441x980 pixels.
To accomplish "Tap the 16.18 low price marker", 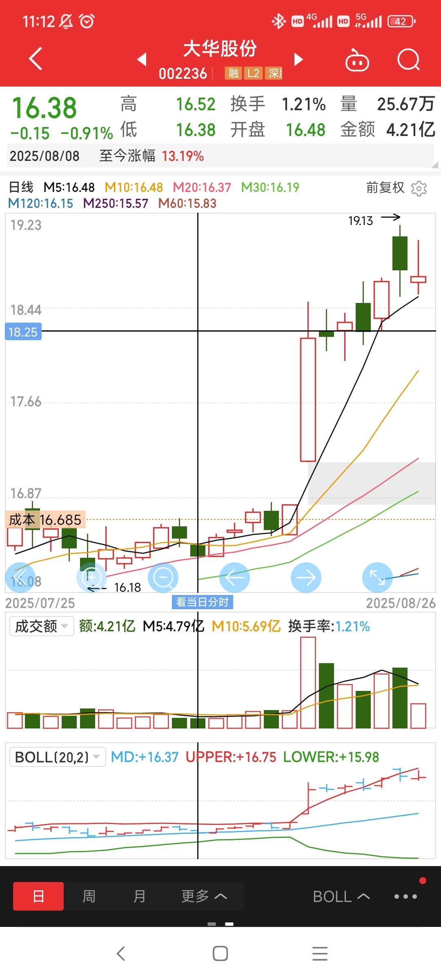I will pyautogui.click(x=127, y=588).
